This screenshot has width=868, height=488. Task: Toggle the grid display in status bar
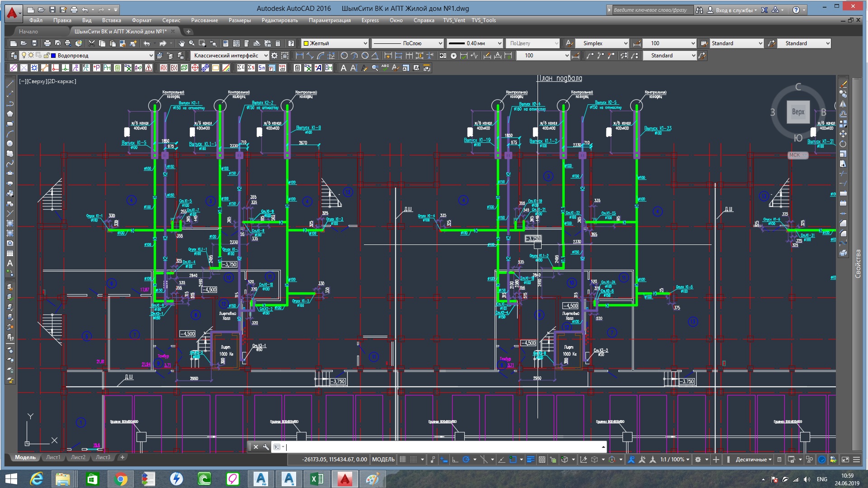tap(403, 460)
